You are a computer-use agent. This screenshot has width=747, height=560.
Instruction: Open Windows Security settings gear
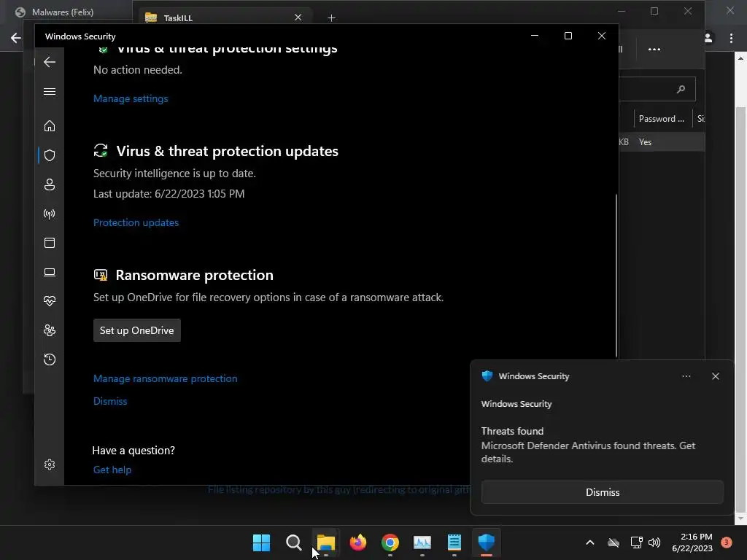click(x=50, y=464)
